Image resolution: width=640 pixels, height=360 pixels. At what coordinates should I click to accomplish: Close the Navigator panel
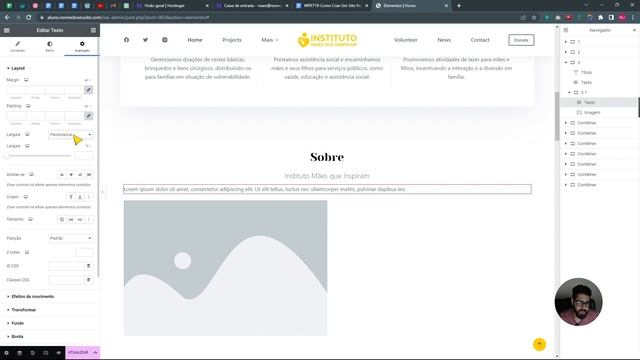pos(634,30)
